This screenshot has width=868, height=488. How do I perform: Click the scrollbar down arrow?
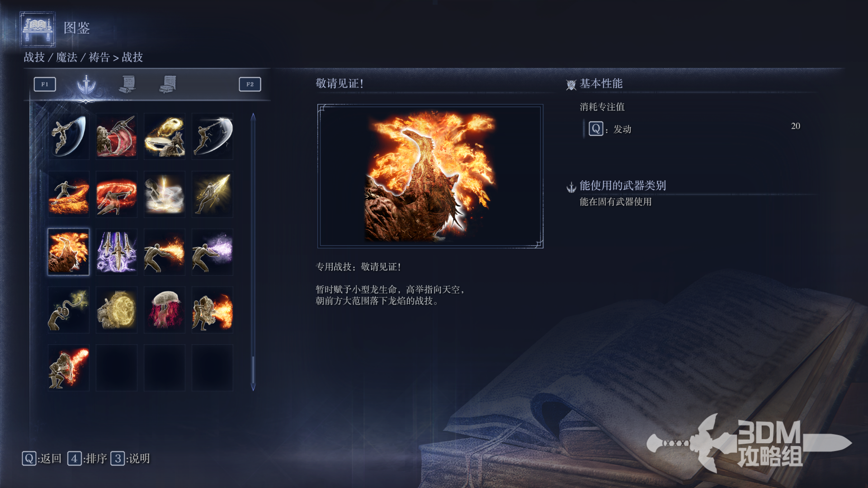(x=253, y=387)
